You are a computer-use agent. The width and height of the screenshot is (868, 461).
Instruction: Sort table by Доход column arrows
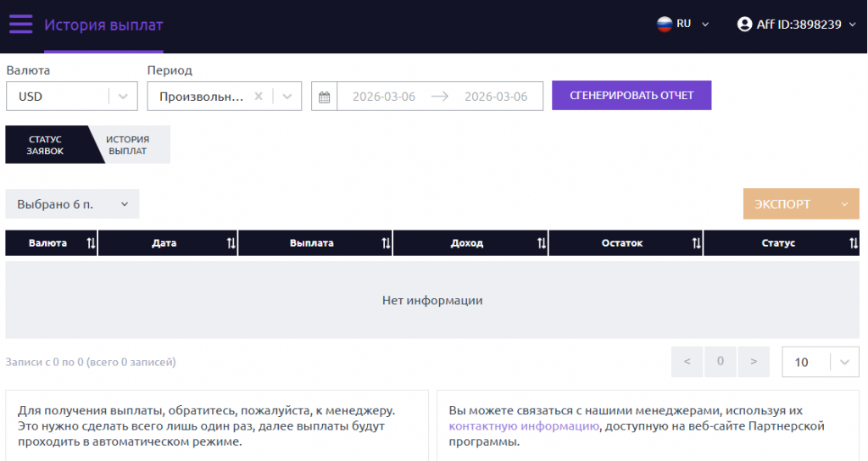pos(541,243)
